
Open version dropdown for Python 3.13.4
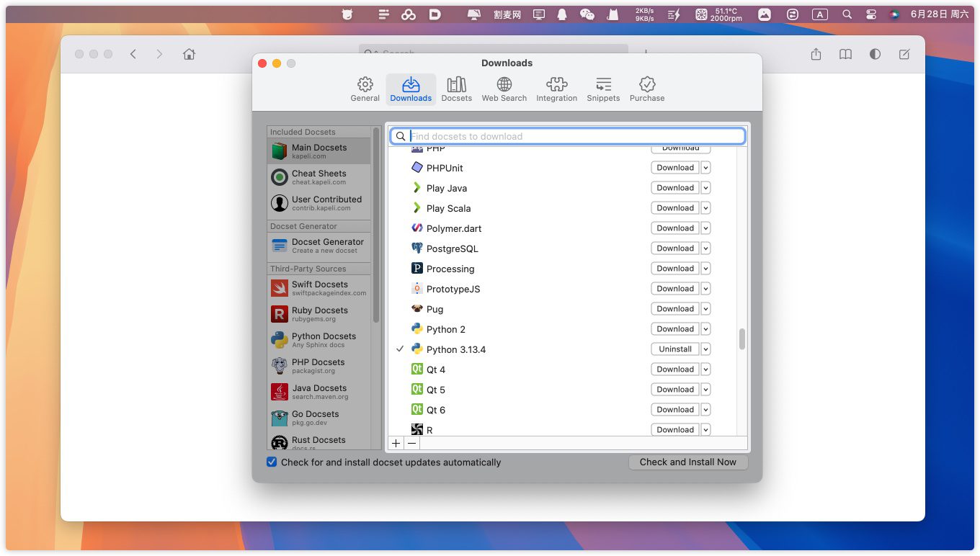click(705, 349)
